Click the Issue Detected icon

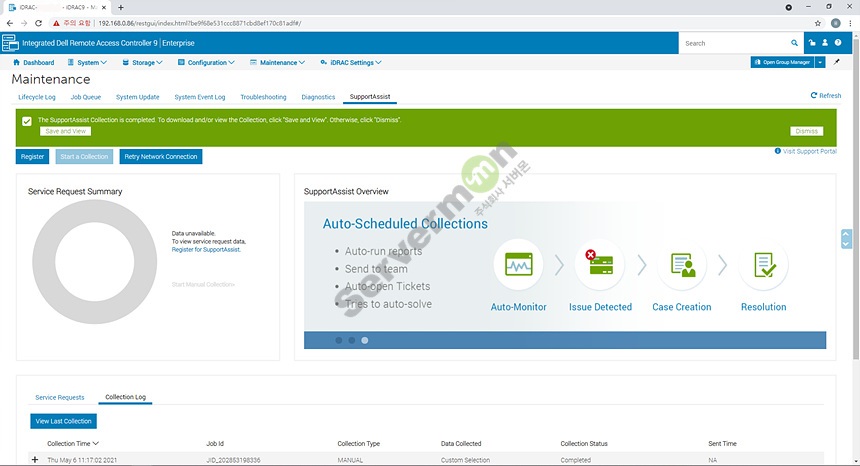click(x=599, y=264)
